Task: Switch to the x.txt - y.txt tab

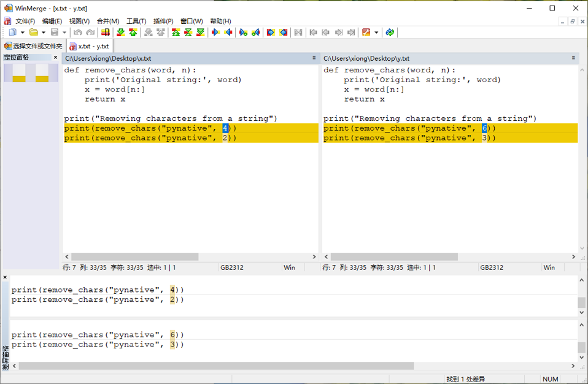Action: click(x=89, y=46)
